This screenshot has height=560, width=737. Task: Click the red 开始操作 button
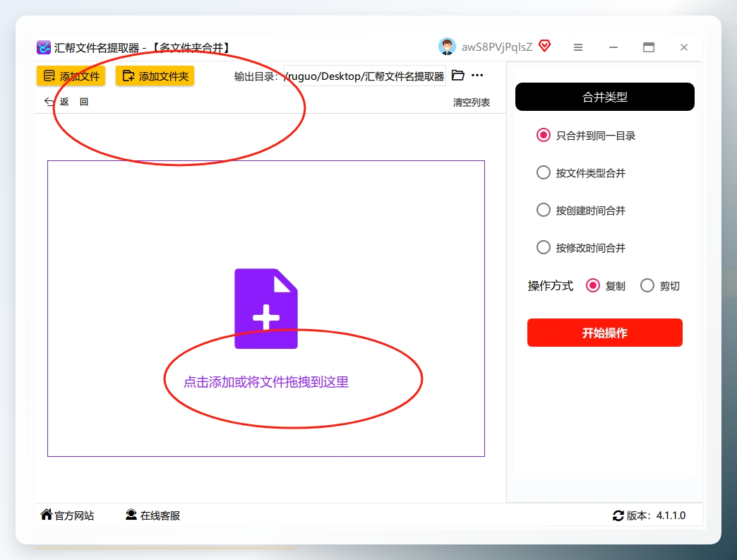click(x=604, y=333)
